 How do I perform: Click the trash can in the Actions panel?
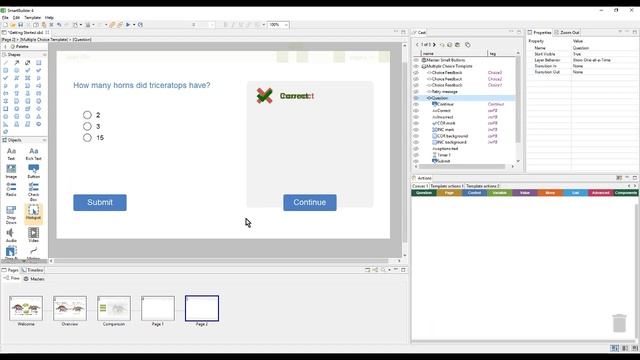pos(619,323)
